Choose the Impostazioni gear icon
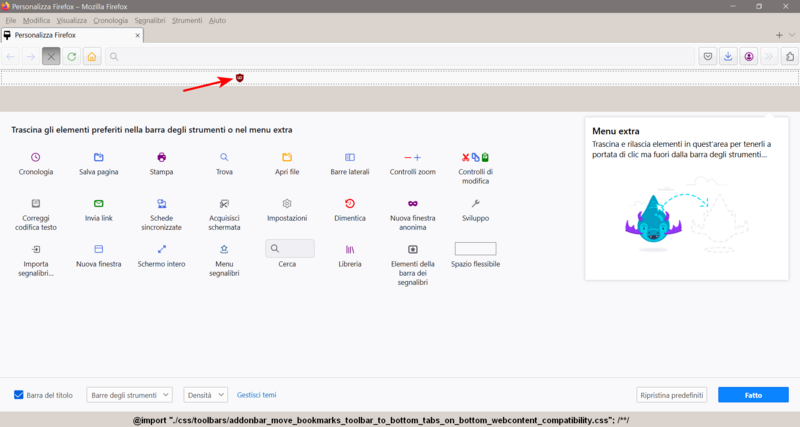The width and height of the screenshot is (800, 427). [287, 203]
